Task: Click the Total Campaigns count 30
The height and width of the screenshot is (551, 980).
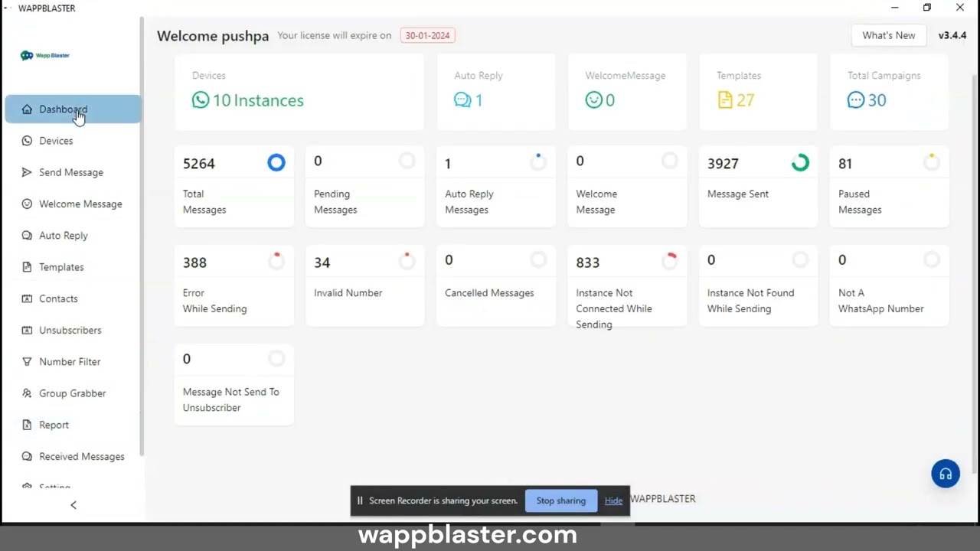Action: (x=877, y=100)
